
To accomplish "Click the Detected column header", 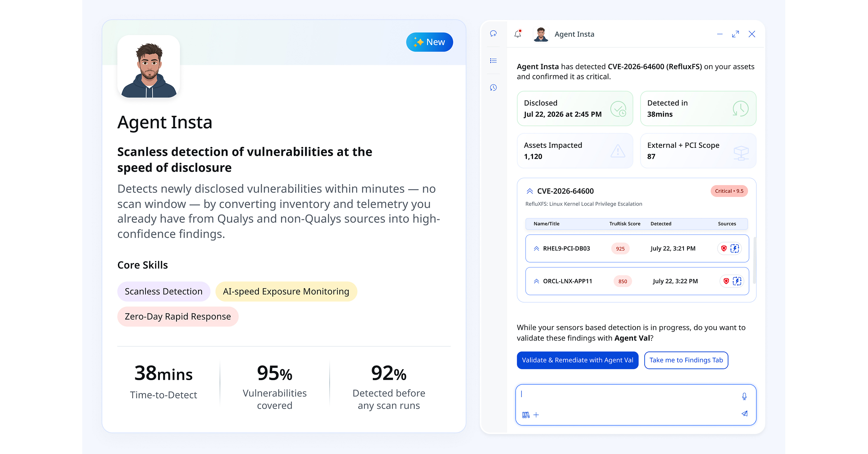I will point(661,224).
